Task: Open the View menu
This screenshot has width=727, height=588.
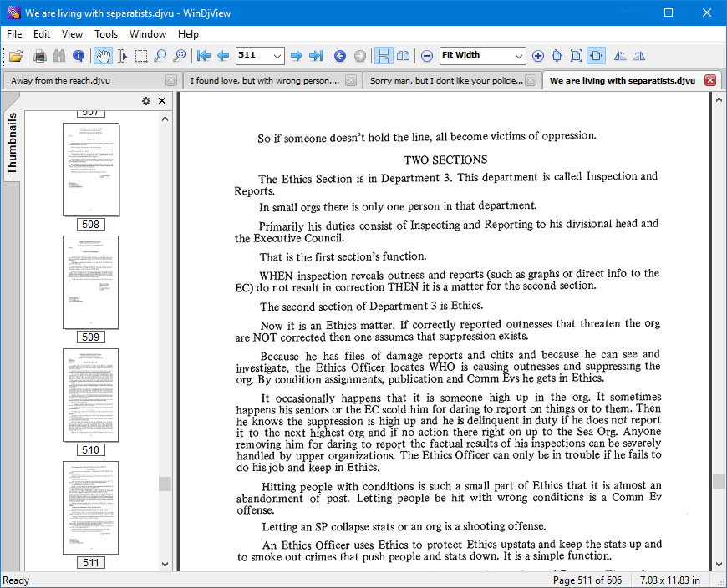Action: click(73, 34)
